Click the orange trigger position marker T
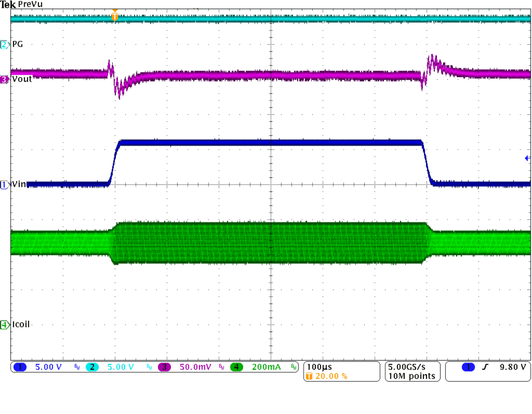Image resolution: width=532 pixels, height=414 pixels. (115, 15)
